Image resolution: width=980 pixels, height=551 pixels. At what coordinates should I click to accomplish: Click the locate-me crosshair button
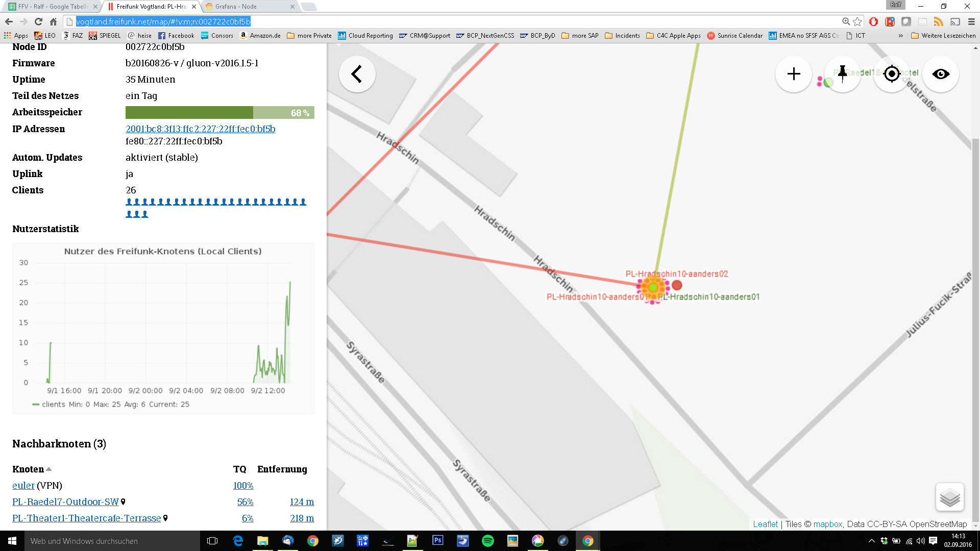coord(891,74)
